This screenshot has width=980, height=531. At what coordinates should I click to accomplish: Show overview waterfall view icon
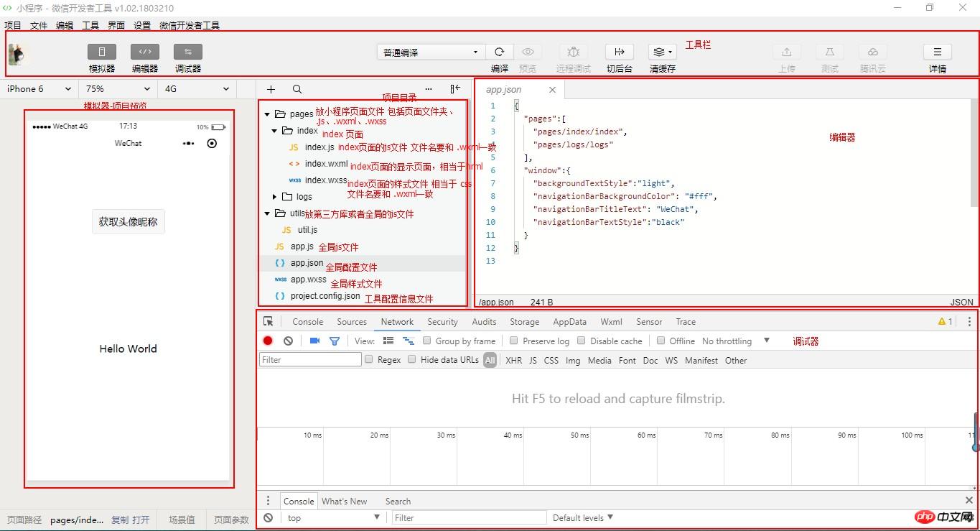click(408, 341)
